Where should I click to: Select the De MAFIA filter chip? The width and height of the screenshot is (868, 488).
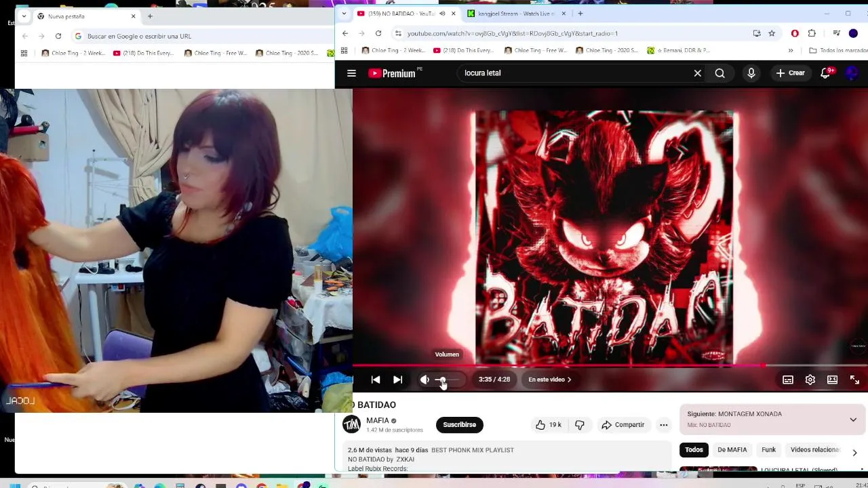point(732,449)
